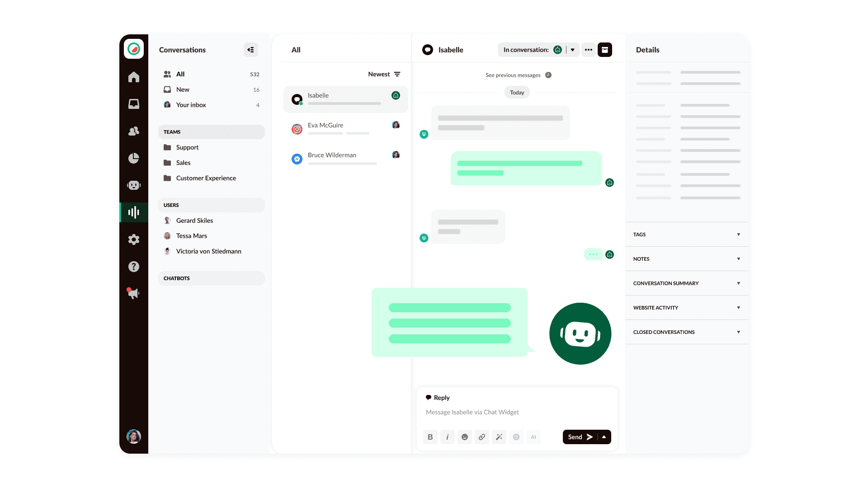Open Your inbox
The image size is (868, 488).
coord(211,105)
